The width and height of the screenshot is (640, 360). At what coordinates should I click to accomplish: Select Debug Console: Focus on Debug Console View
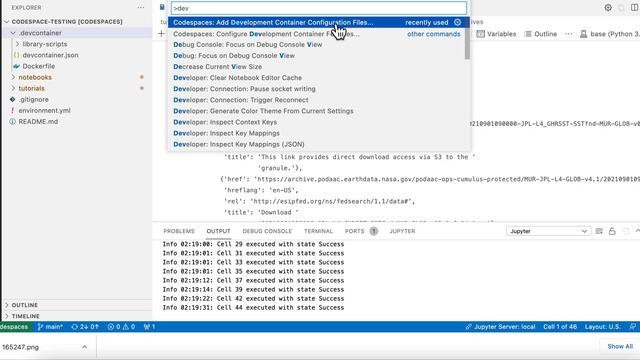click(x=316, y=44)
